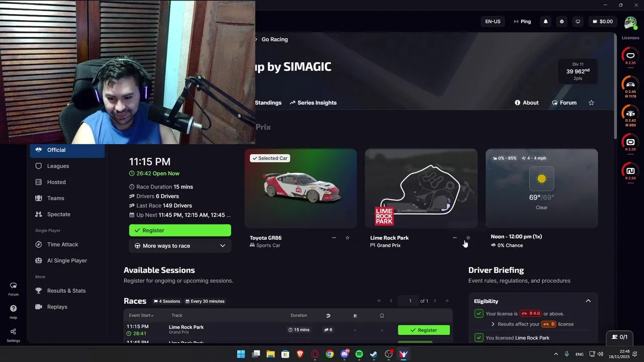The width and height of the screenshot is (644, 362).
Task: Open the EN-US language selector
Action: pos(493,22)
